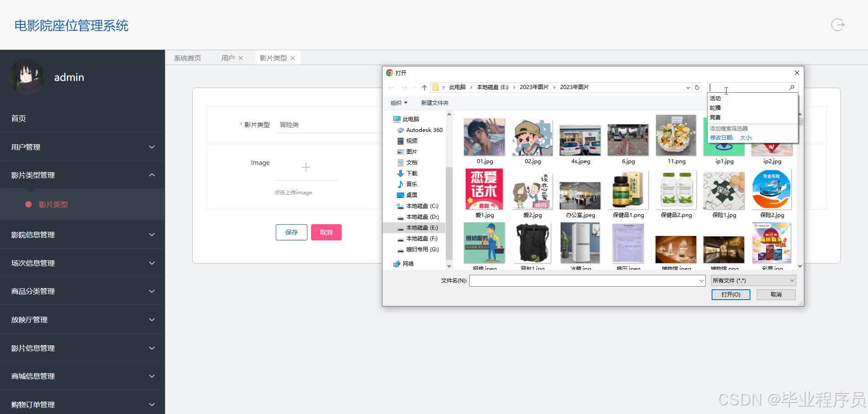Go to 首页 in the sidebar
The height and width of the screenshot is (414, 868).
(82, 118)
